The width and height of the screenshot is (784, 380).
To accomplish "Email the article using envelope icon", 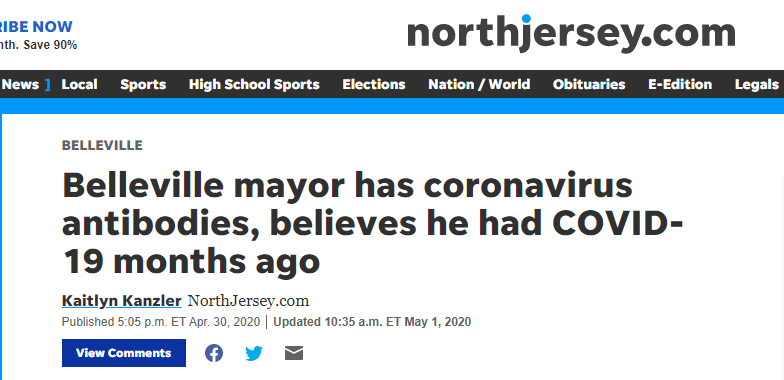I will (294, 354).
